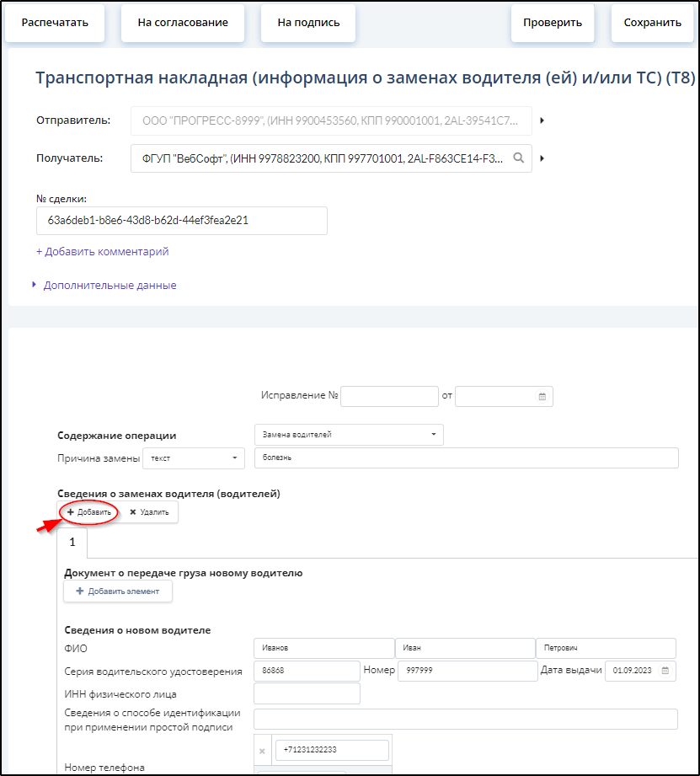
Task: Click the Добавить комментарий link
Action: coord(103,251)
